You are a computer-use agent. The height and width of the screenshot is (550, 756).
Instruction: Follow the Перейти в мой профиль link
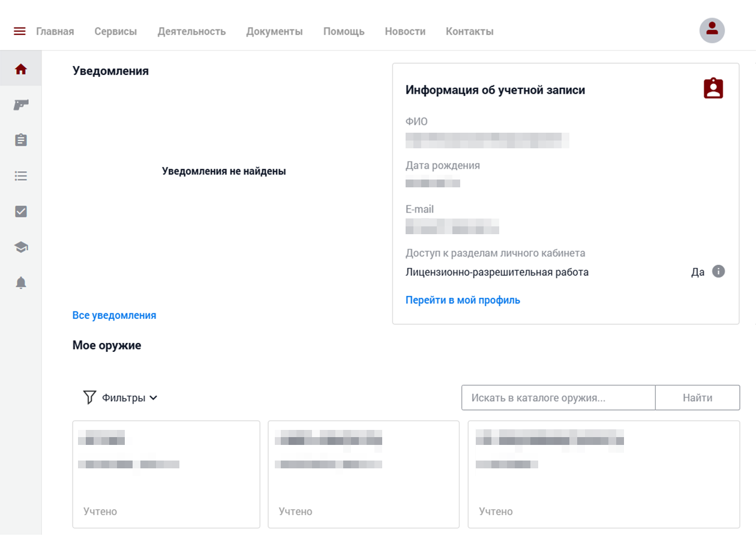(463, 300)
